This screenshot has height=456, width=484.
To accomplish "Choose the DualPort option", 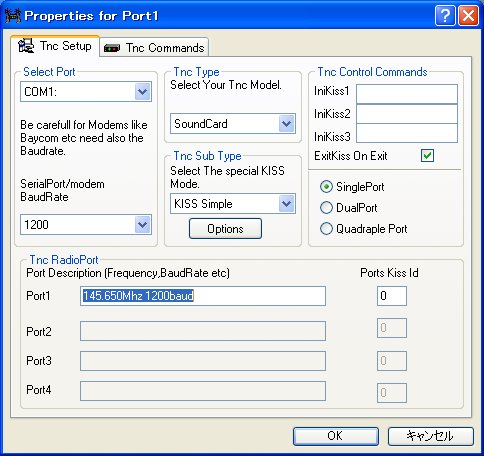I will click(x=326, y=208).
